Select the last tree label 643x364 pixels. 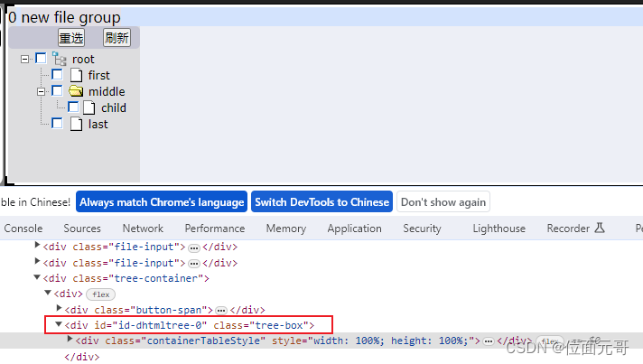point(98,125)
